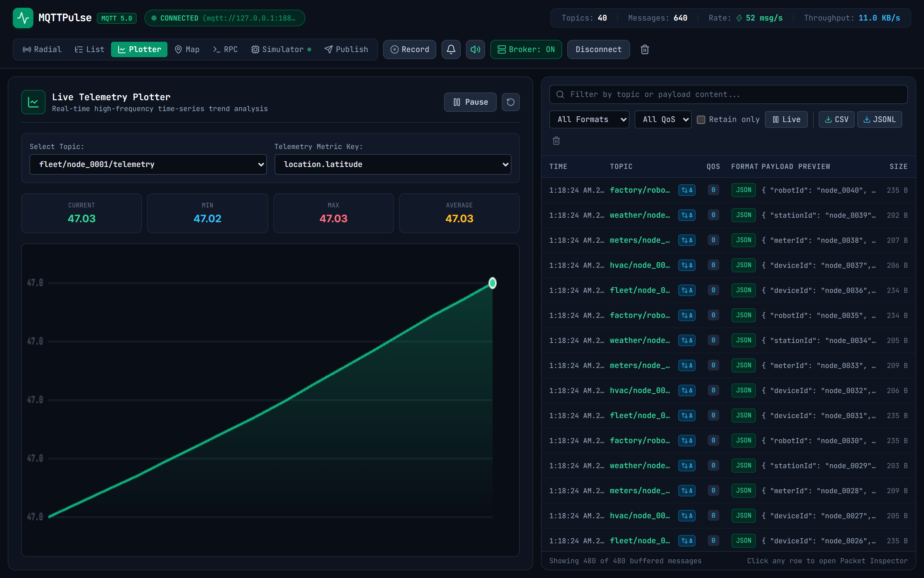924x578 pixels.
Task: Reset the plotter with refresh icon
Action: [x=510, y=102]
